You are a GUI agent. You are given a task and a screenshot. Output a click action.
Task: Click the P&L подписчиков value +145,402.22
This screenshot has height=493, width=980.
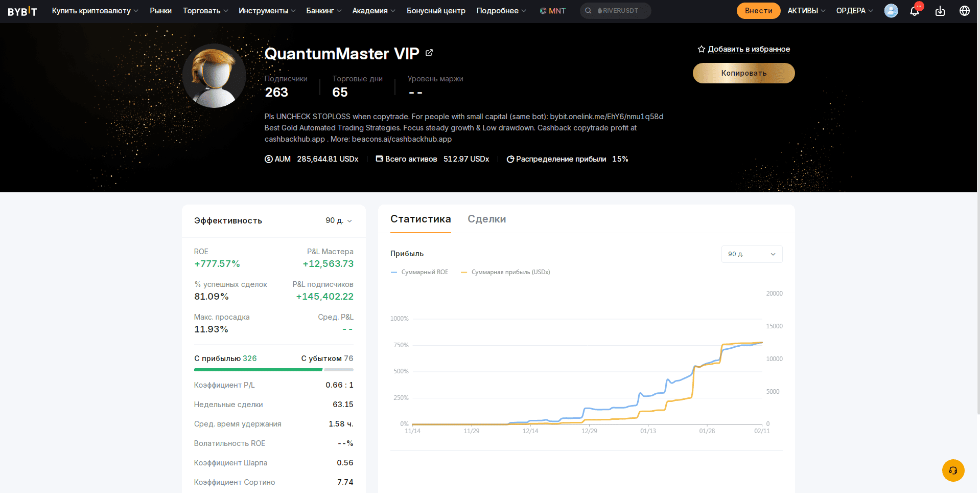pos(324,297)
